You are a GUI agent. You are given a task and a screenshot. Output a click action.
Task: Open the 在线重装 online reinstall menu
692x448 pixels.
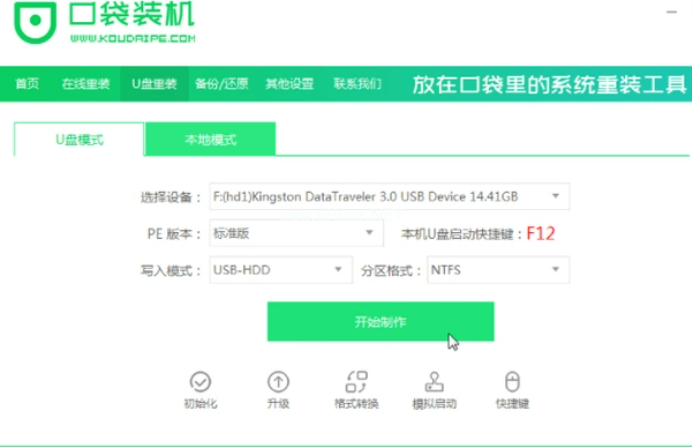(85, 84)
